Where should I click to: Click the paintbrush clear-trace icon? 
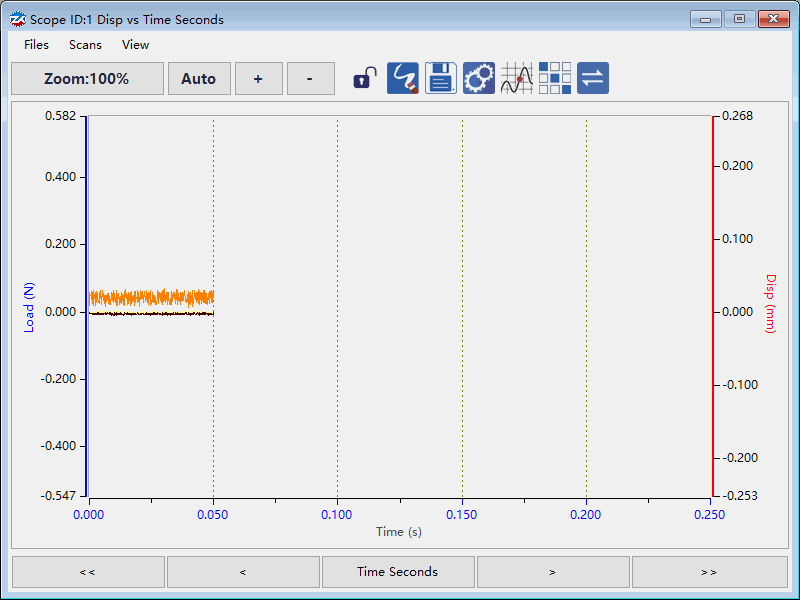pos(403,78)
